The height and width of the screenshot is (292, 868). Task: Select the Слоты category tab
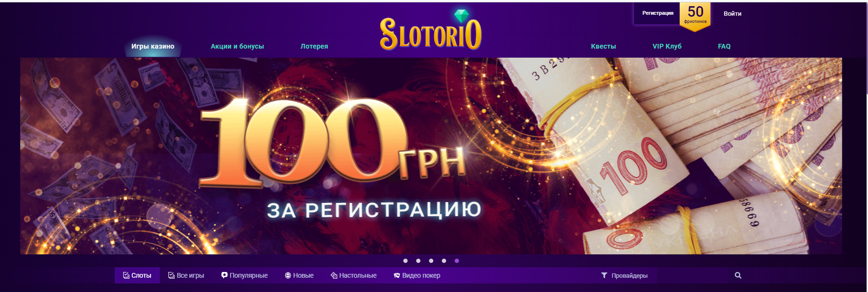pyautogui.click(x=137, y=275)
